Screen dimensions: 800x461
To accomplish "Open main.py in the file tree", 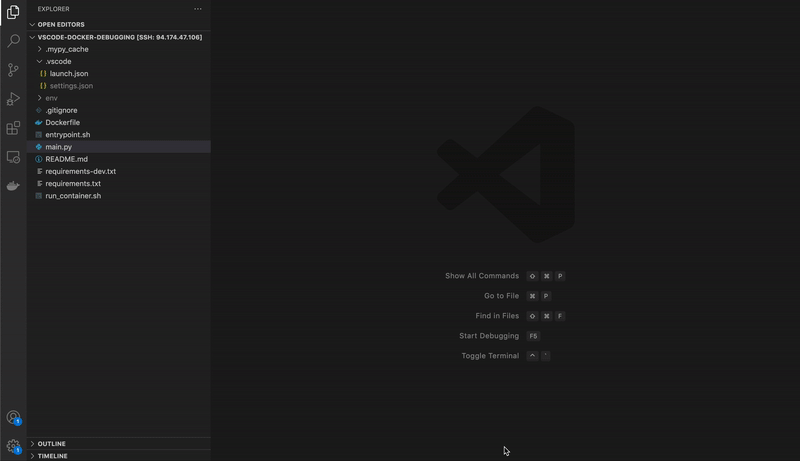I will 58,147.
